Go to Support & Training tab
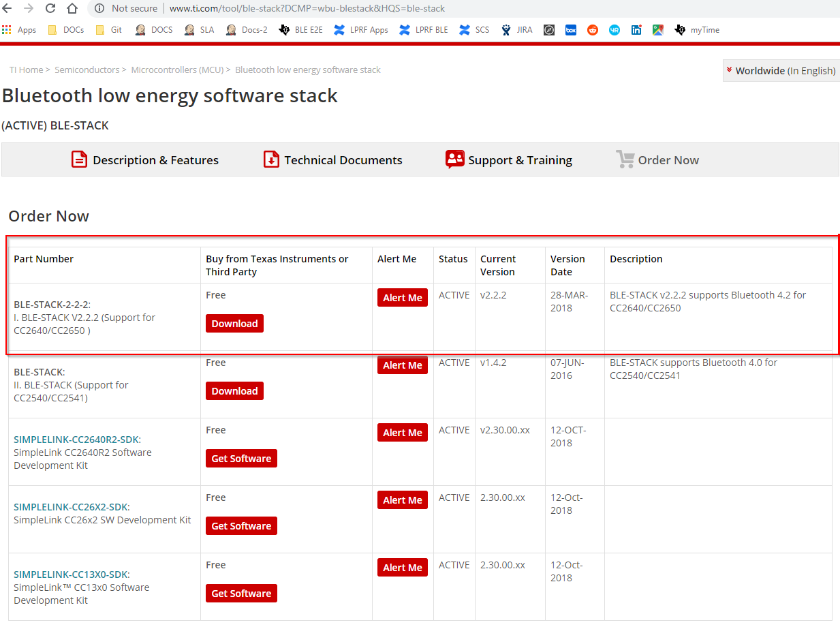Screen dimensions: 840x629 (x=509, y=160)
